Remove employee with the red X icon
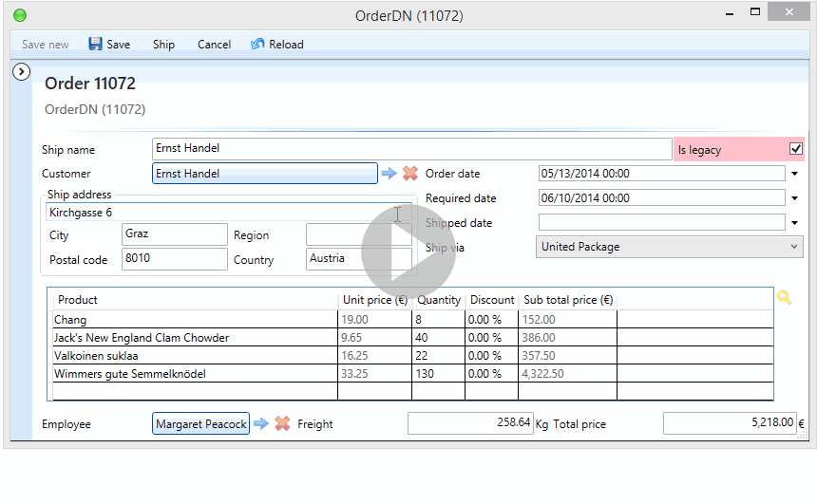 [x=282, y=424]
